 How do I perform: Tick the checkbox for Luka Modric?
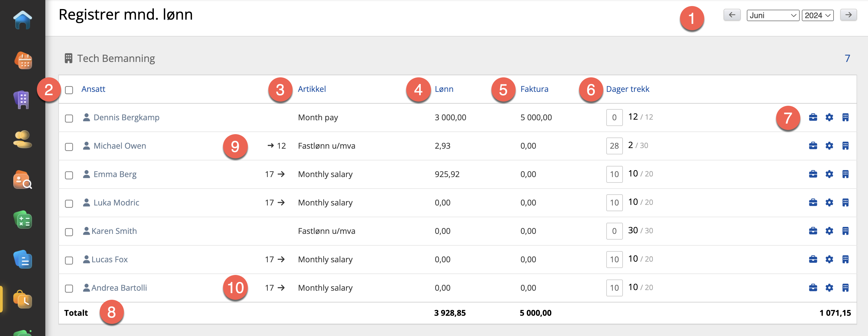(69, 204)
